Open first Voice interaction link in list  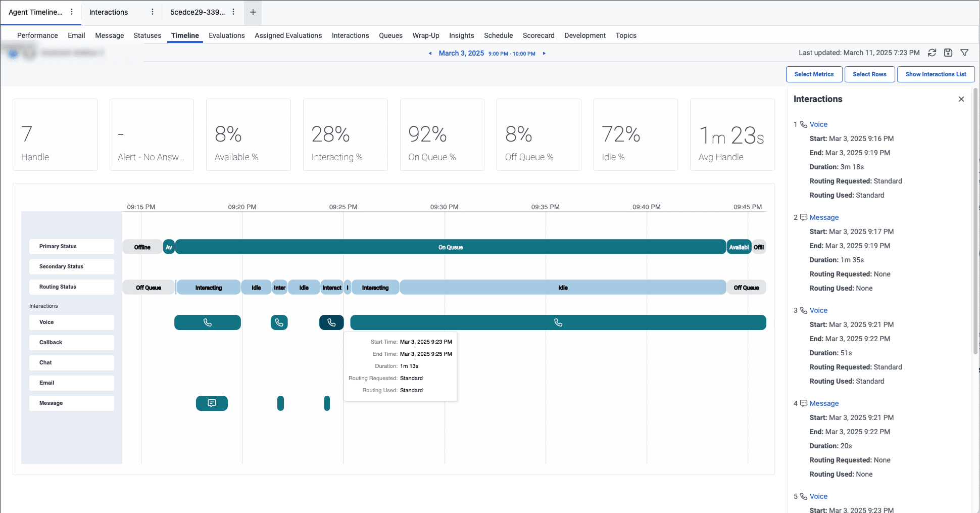(x=818, y=124)
